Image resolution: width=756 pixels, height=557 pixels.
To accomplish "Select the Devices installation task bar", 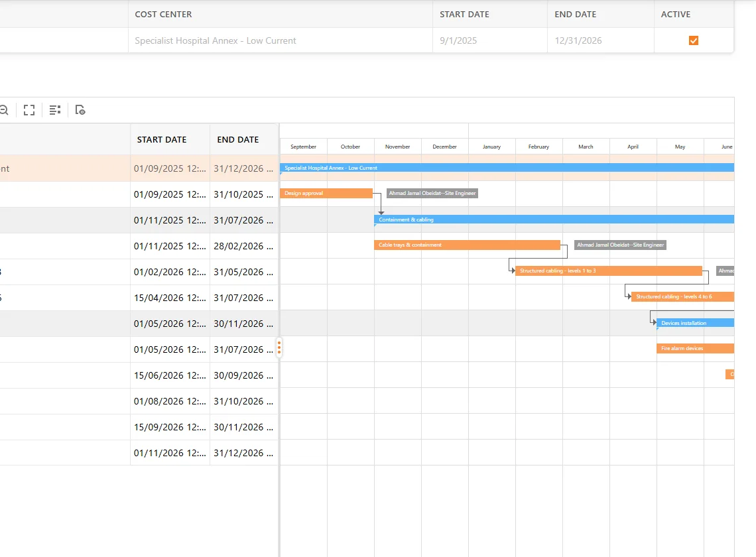I will click(695, 323).
